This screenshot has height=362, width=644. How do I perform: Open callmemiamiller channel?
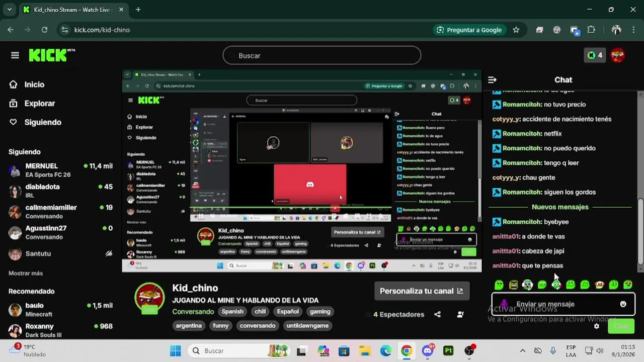60,211
